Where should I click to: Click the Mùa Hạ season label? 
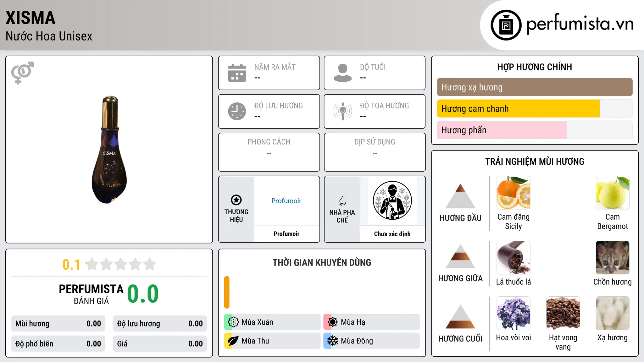click(353, 322)
